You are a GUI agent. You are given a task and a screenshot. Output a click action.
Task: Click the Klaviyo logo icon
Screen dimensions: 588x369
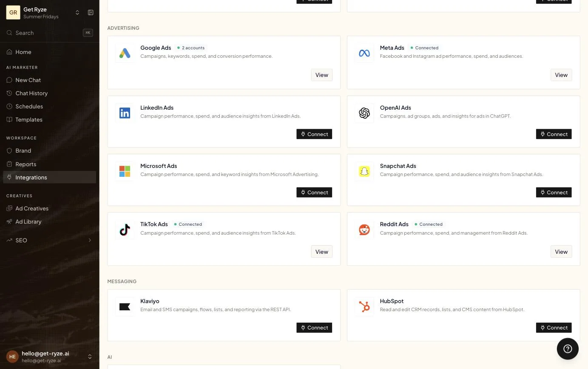(125, 307)
